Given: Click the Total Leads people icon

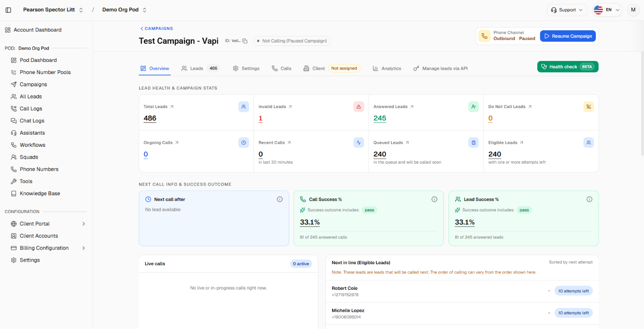Looking at the screenshot, I should click(244, 107).
